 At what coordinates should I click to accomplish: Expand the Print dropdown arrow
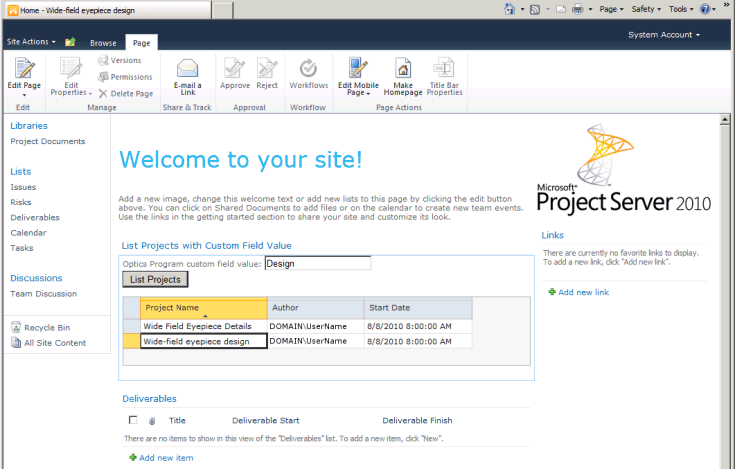click(x=590, y=9)
